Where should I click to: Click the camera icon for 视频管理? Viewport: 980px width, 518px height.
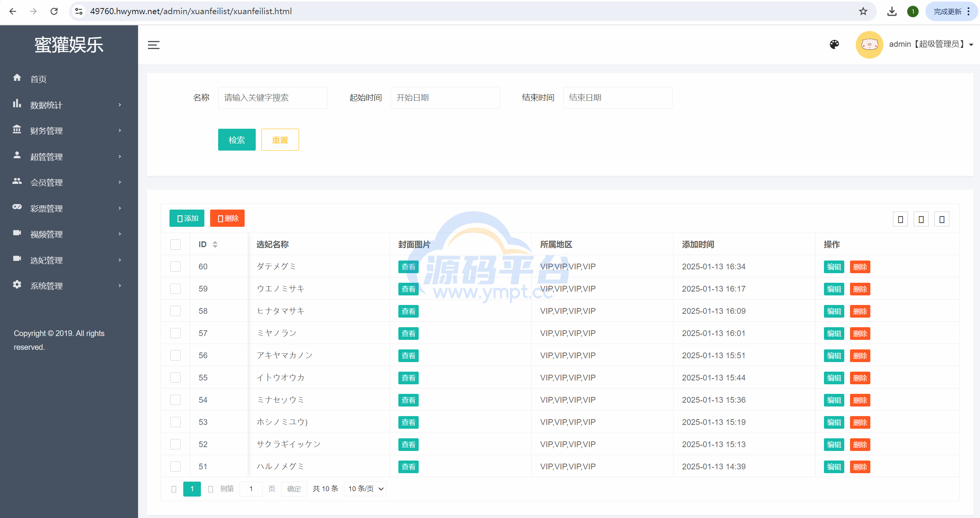point(17,233)
